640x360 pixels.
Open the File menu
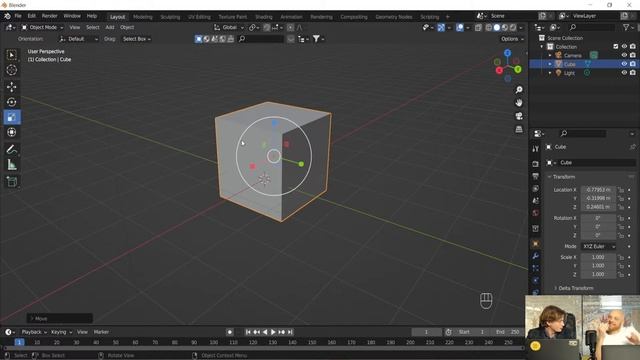click(18, 16)
